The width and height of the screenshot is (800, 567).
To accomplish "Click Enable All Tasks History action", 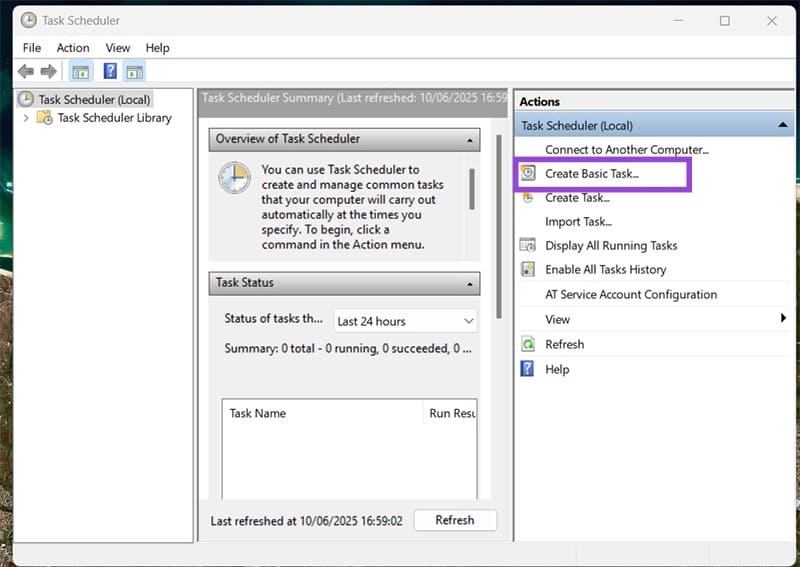I will point(606,269).
